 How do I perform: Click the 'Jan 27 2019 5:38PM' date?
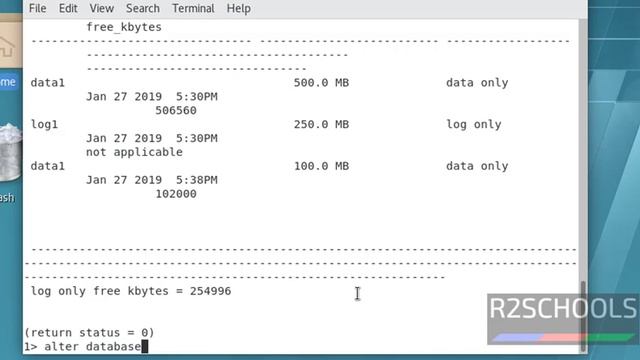tap(151, 180)
